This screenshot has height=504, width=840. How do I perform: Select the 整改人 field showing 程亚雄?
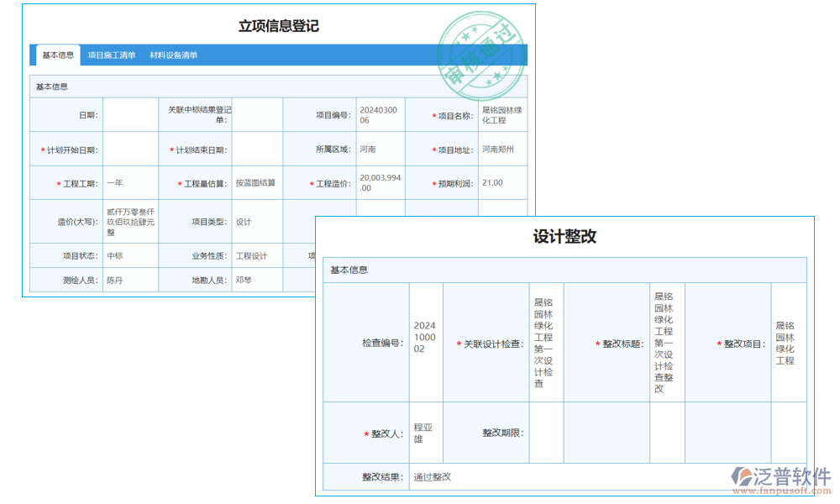point(423,433)
